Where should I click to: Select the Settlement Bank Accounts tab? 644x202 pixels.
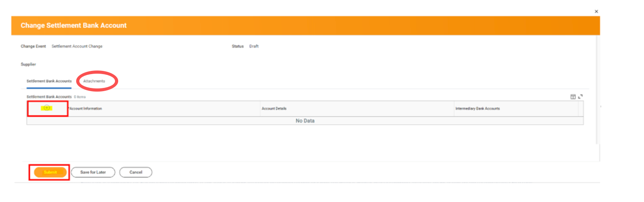pos(49,81)
